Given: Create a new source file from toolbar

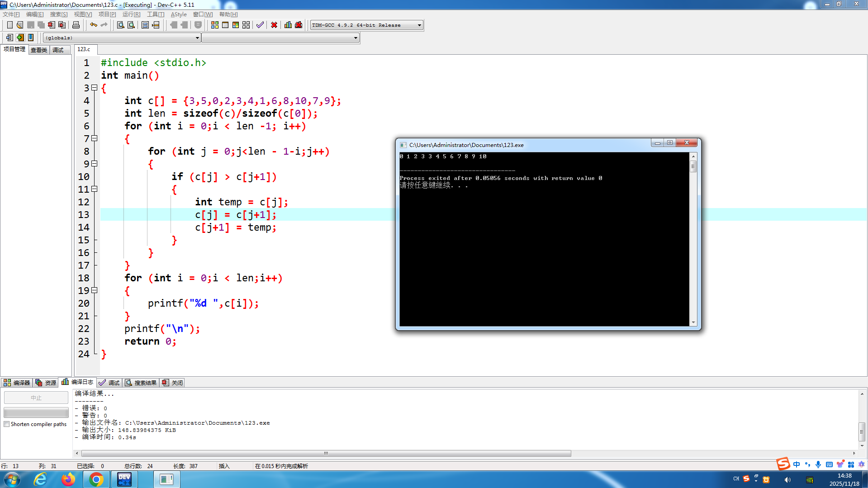Looking at the screenshot, I should [9, 25].
